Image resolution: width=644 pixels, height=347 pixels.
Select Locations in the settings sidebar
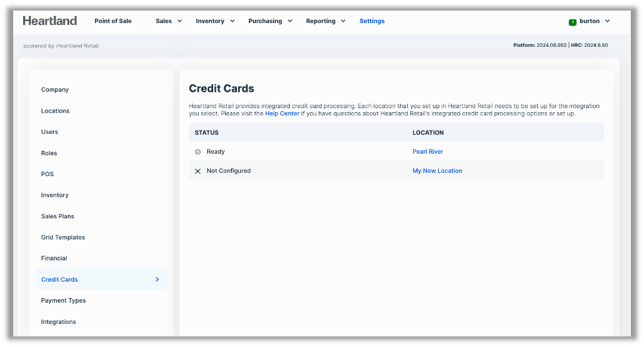pos(55,111)
